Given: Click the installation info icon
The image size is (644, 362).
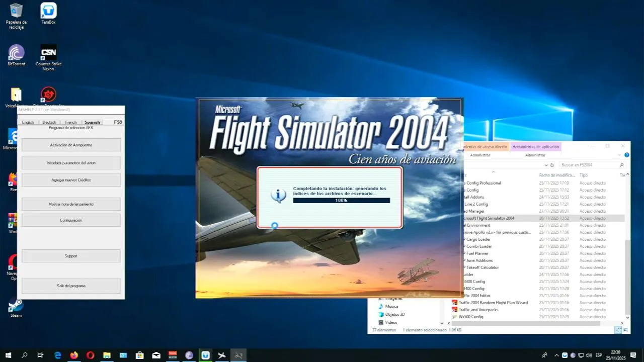Looking at the screenshot, I should [x=278, y=195].
